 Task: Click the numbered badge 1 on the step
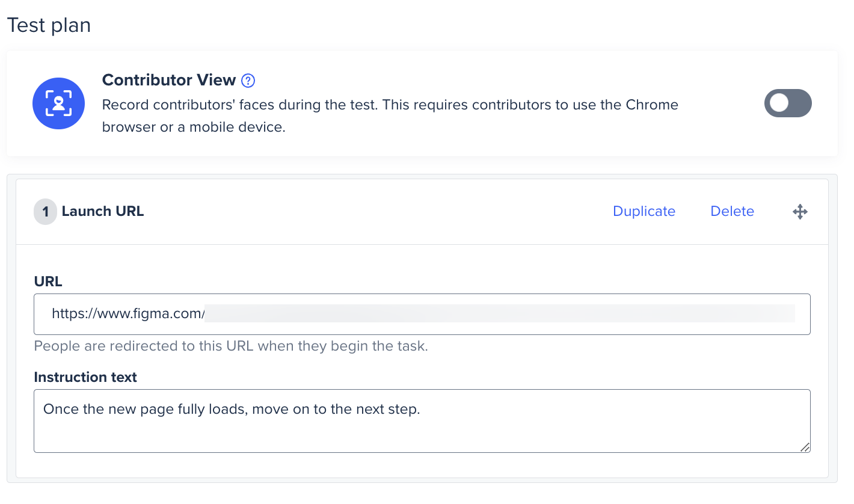click(x=45, y=211)
